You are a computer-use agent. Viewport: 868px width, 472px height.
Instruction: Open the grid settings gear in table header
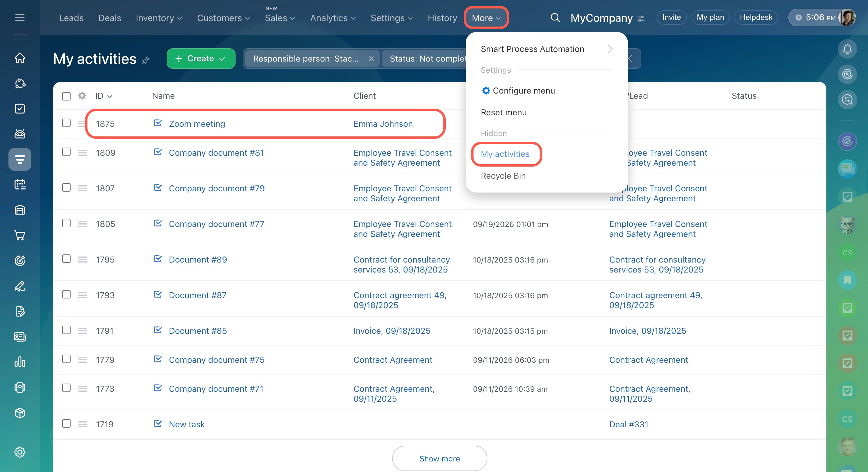pyautogui.click(x=82, y=96)
